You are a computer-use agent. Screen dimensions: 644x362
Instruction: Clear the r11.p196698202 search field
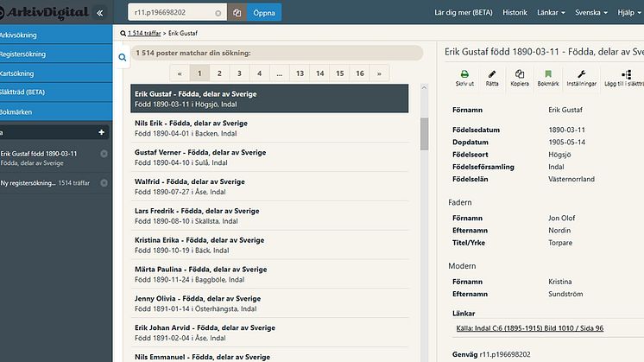[x=218, y=13]
